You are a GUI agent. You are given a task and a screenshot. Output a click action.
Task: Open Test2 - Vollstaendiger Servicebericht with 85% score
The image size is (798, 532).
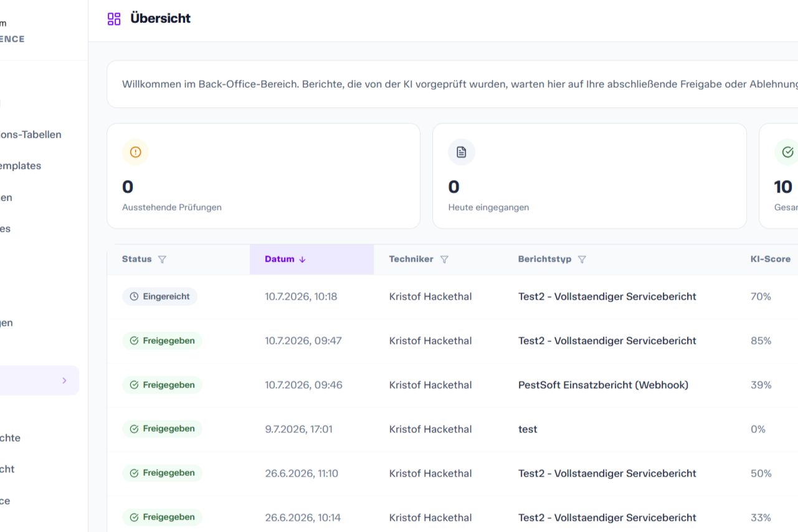607,341
